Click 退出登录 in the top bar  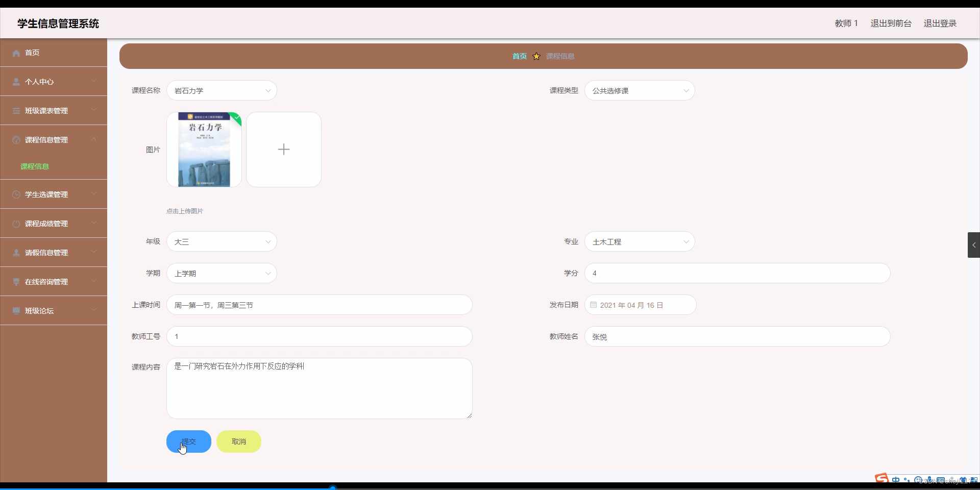941,23
